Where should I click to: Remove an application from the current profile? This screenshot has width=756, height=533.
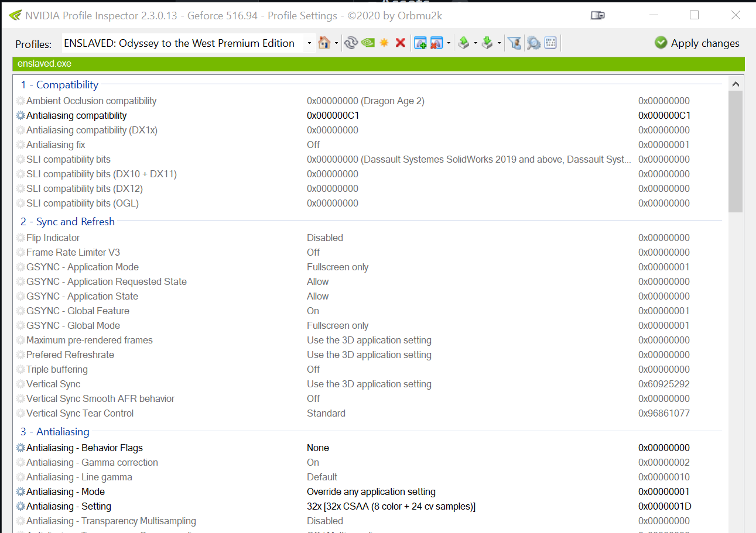[x=436, y=43]
